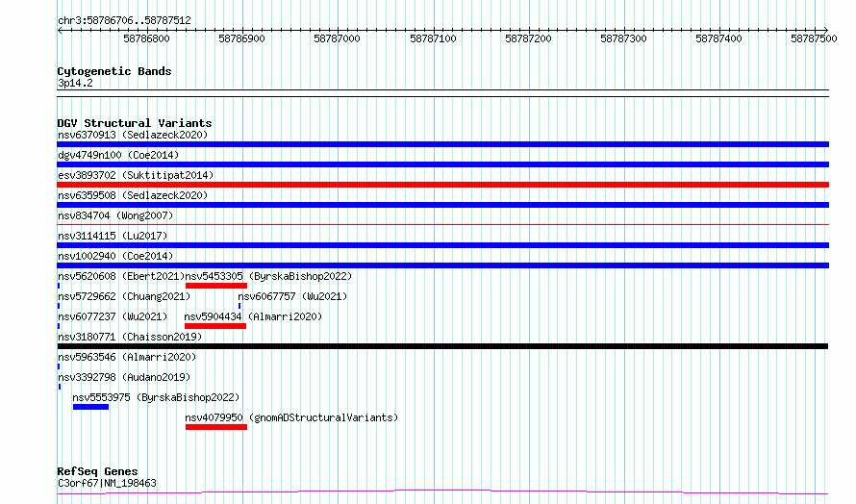This screenshot has width=856, height=504.
Task: Open nsv3180771 (Chaisson2019) variant
Action: click(x=130, y=337)
